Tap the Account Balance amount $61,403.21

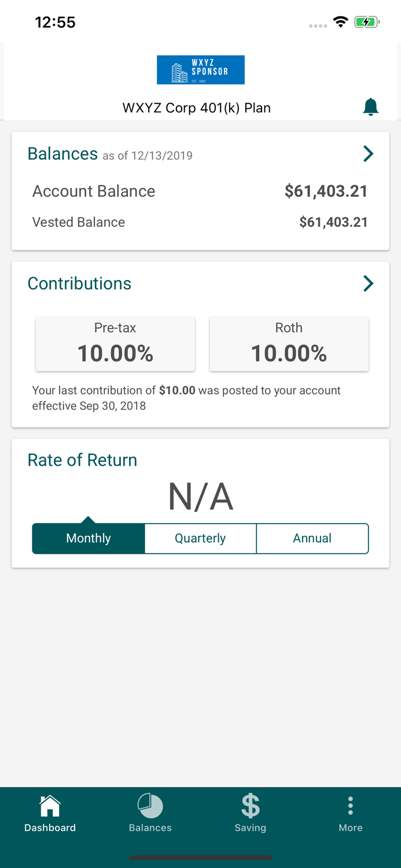click(326, 192)
